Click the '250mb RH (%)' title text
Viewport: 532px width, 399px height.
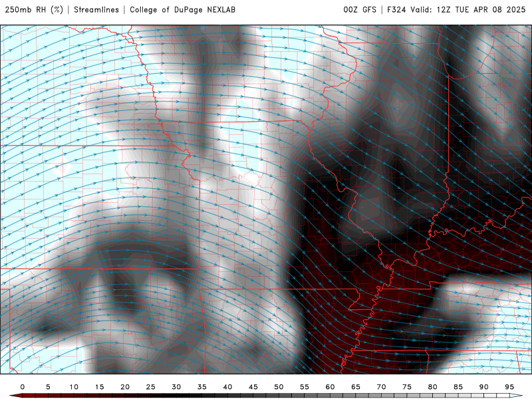coord(34,10)
